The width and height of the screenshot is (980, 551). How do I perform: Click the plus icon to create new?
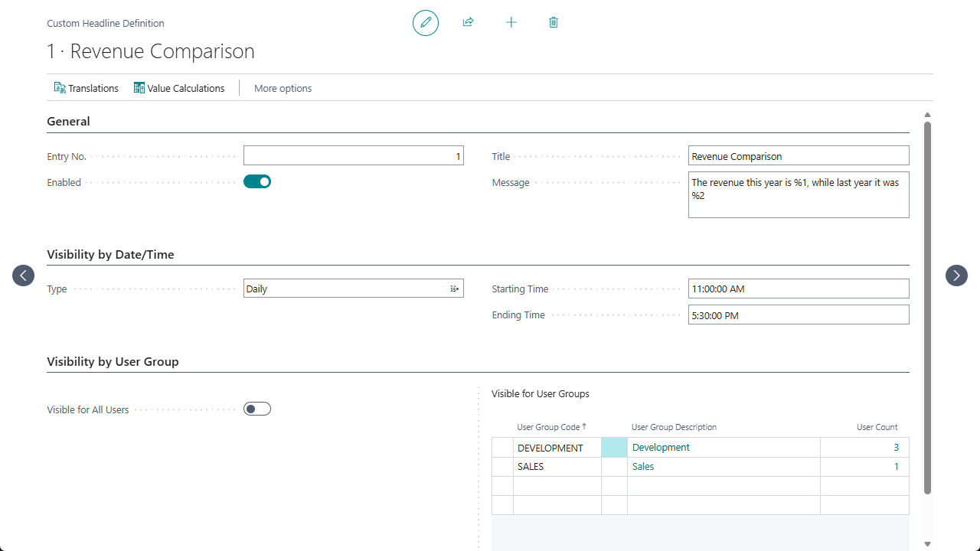tap(511, 23)
